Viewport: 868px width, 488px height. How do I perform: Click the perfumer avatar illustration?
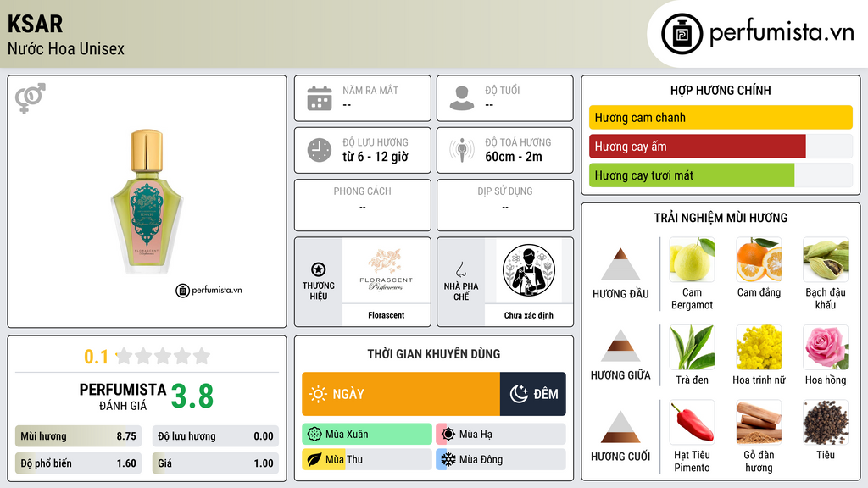529,270
